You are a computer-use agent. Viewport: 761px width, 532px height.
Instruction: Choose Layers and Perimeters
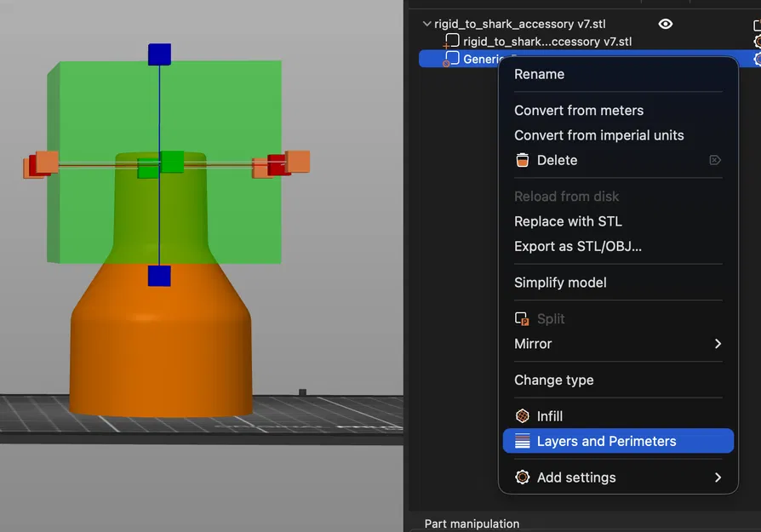click(x=618, y=441)
